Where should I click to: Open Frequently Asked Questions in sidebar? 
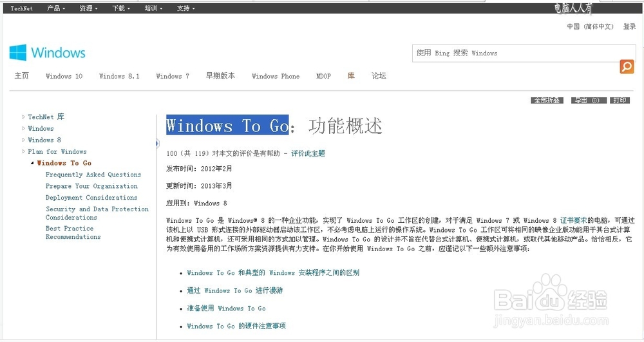[x=93, y=175]
